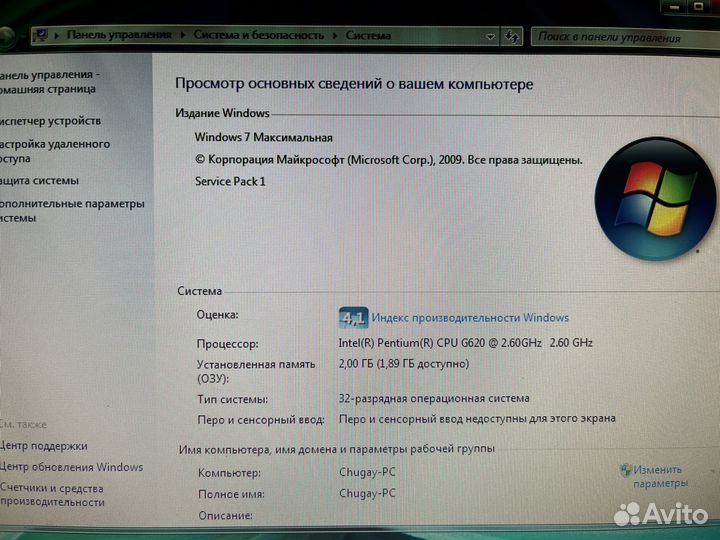
Task: Click the Изменить параметры link
Action: [x=660, y=476]
